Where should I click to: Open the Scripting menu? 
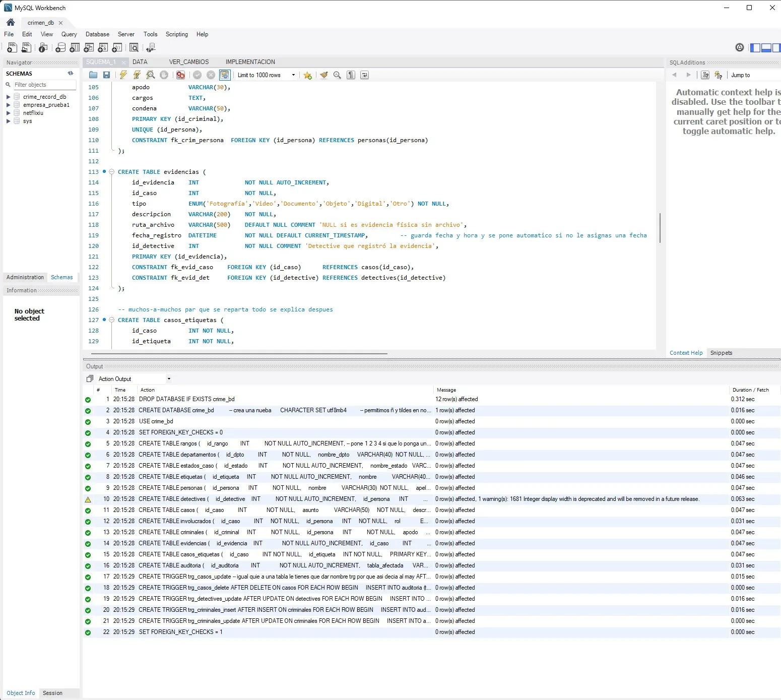[x=177, y=34]
